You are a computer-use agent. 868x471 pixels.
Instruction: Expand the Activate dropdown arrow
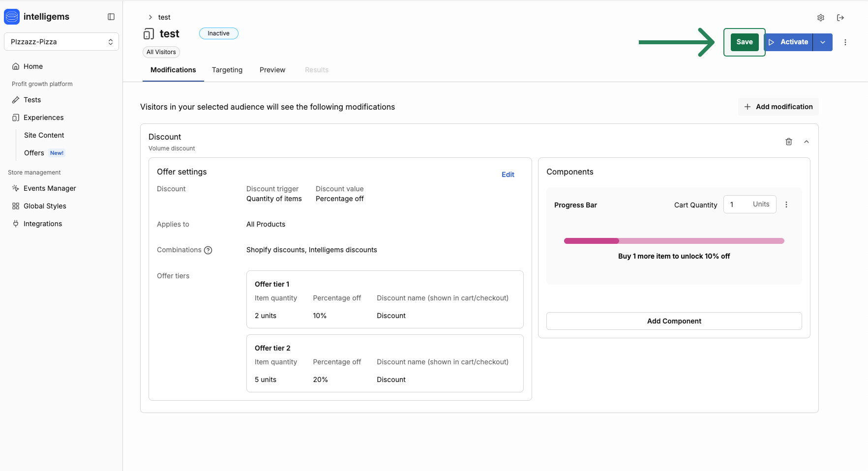pos(823,42)
